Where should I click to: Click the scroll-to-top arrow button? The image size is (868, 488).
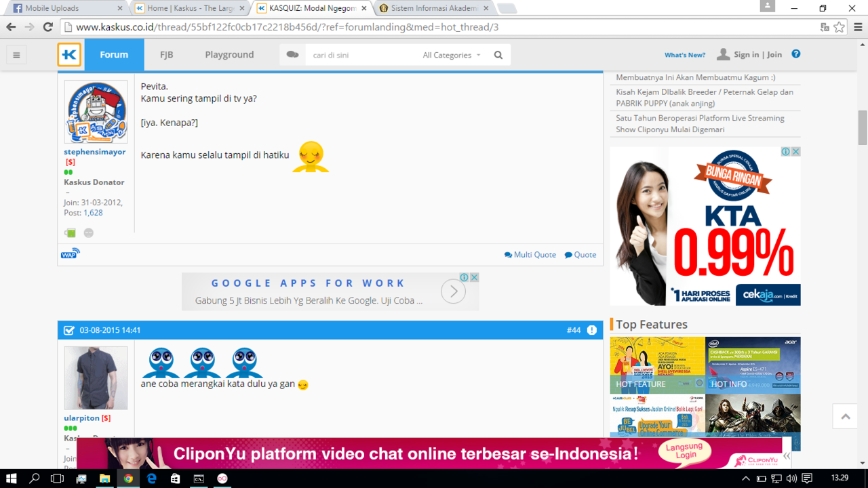846,416
